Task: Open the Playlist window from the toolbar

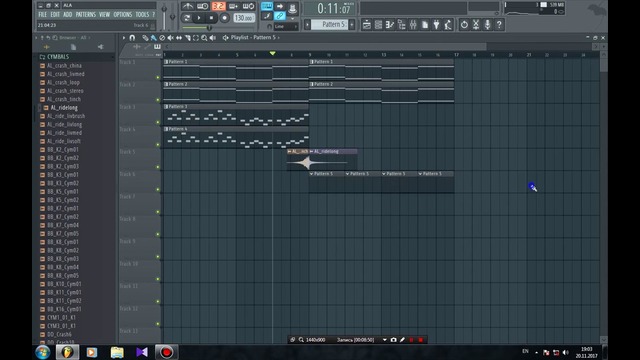Action: (x=367, y=25)
